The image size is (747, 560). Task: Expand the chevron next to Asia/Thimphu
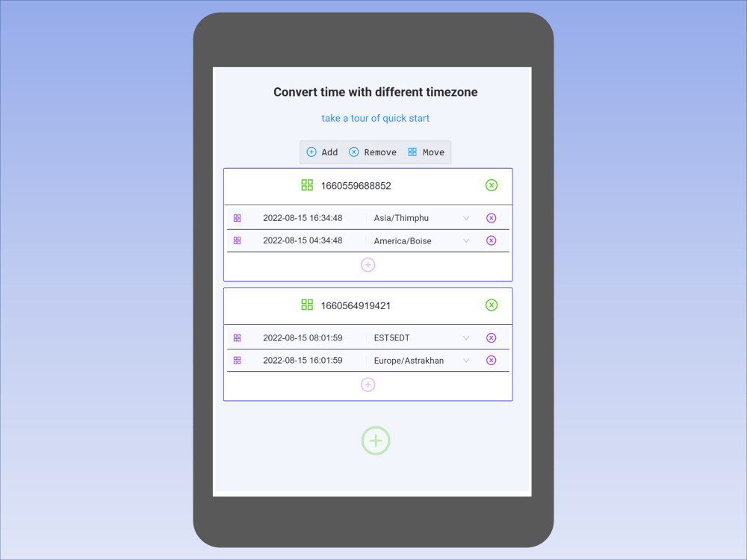(466, 218)
